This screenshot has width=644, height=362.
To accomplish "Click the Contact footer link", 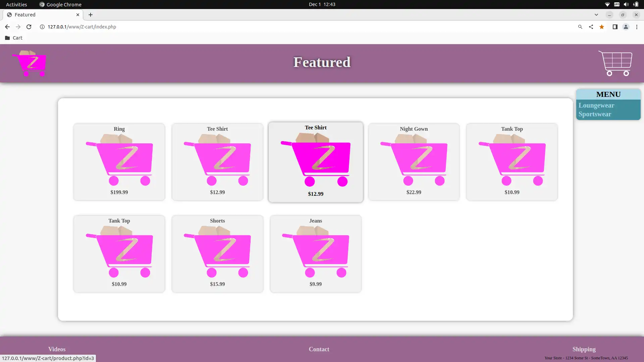I will 319,349.
